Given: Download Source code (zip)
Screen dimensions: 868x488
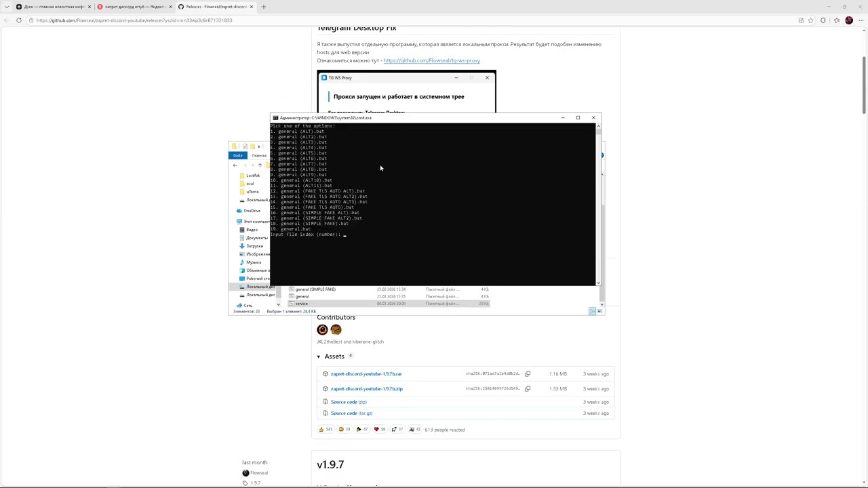Looking at the screenshot, I should (x=349, y=402).
